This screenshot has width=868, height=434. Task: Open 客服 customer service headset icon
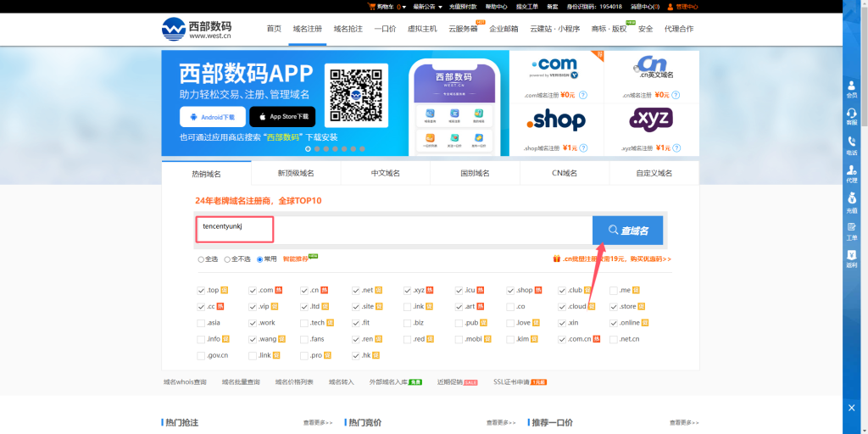point(851,117)
